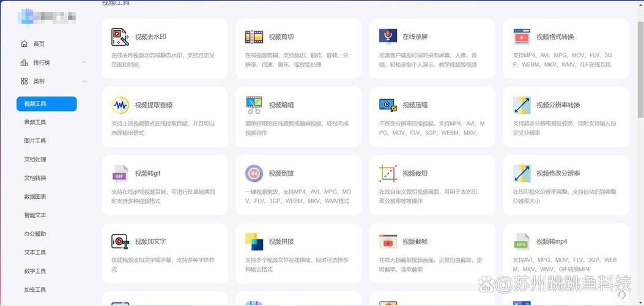The width and height of the screenshot is (644, 306).
Task: Select 视频工具 category
Action: tap(46, 104)
